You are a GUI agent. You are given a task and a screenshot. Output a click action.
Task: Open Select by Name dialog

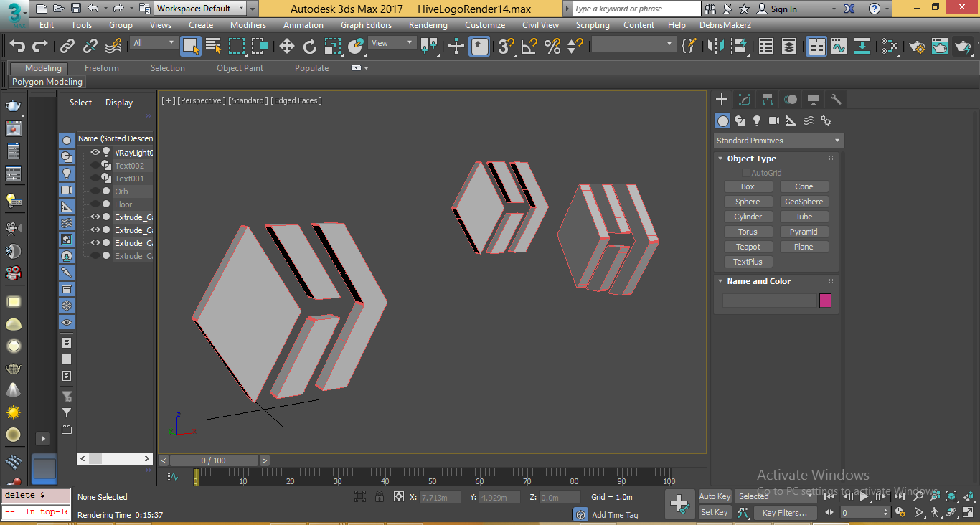(214, 47)
